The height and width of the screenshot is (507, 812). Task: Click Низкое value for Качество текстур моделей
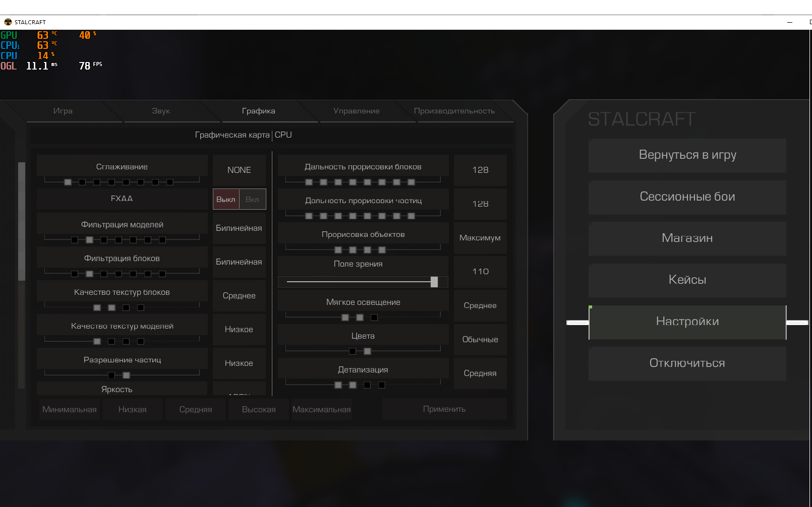point(239,330)
